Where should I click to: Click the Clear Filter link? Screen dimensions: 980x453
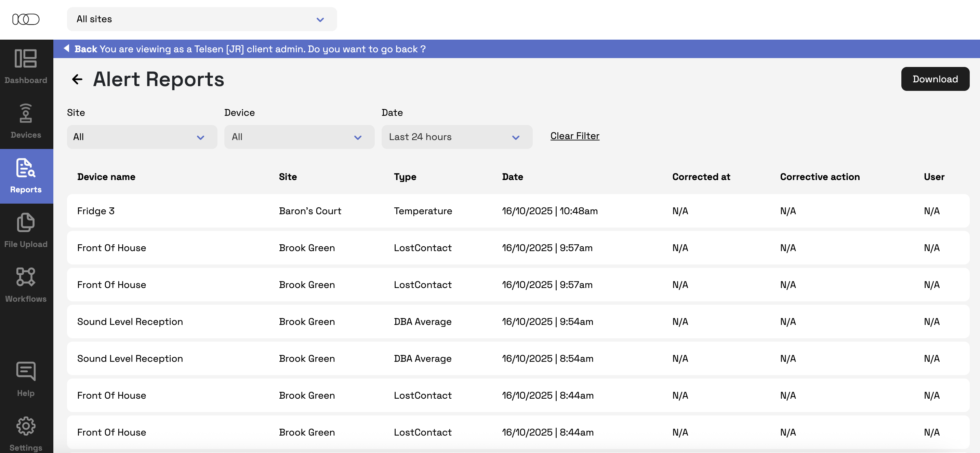coord(574,136)
